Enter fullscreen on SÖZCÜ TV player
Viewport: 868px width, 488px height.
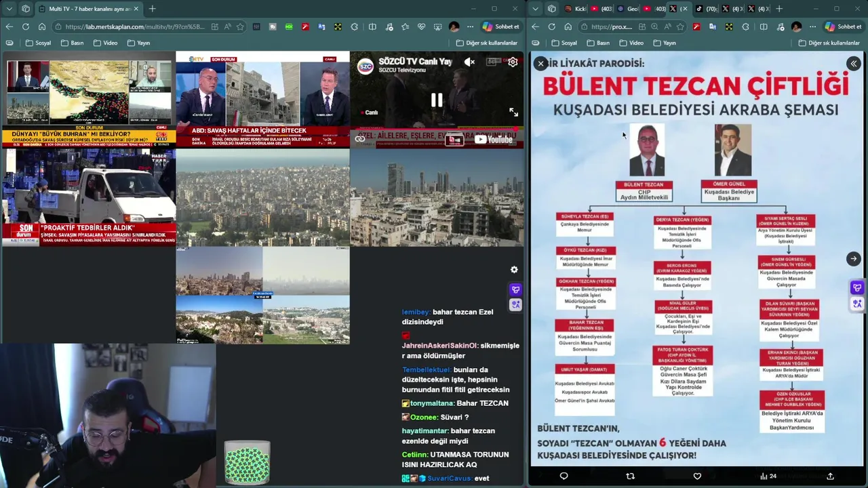click(513, 113)
